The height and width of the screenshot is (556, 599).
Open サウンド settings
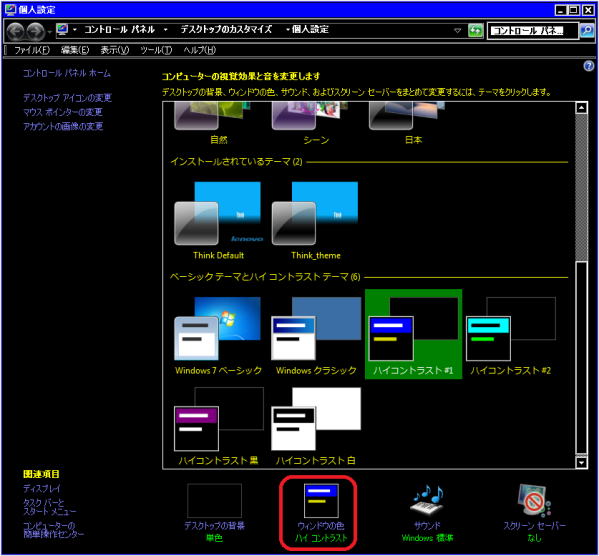coord(427,513)
